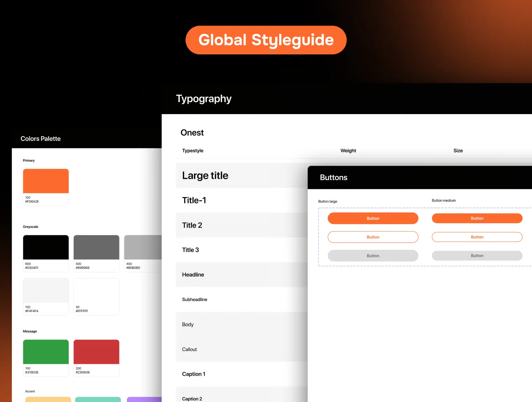The image size is (532, 402).
Task: Select the black #030401 grayscale swatch
Action: (x=46, y=253)
